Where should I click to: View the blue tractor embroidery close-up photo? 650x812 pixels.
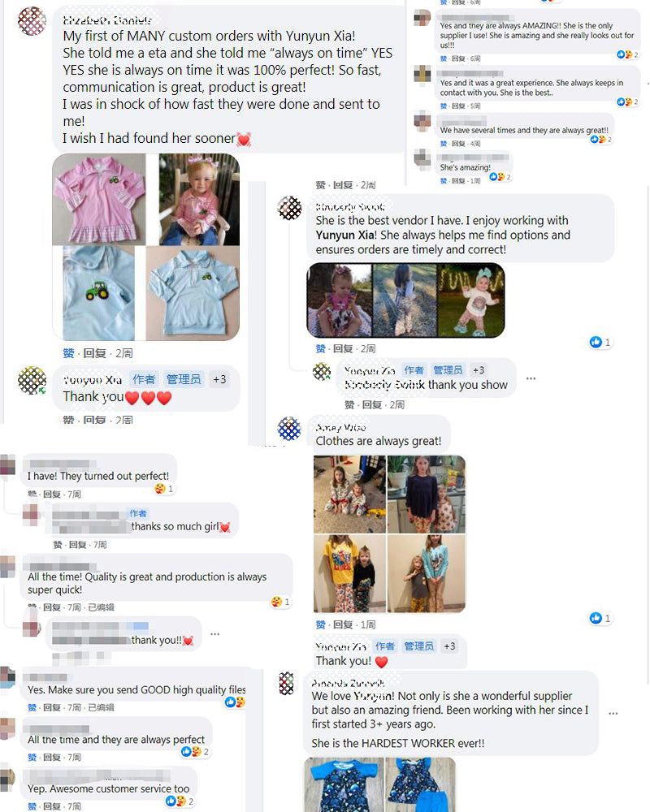99,294
